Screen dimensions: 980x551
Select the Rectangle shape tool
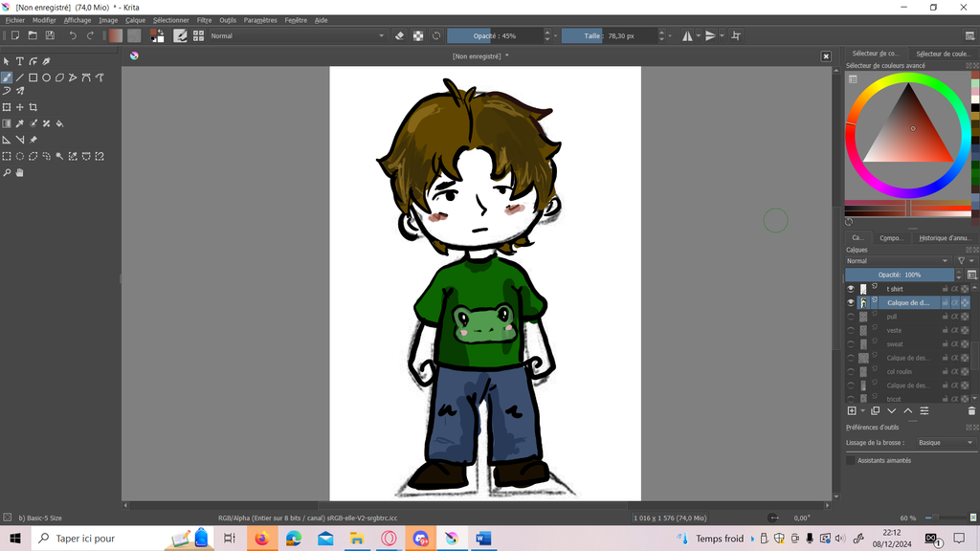[x=33, y=77]
